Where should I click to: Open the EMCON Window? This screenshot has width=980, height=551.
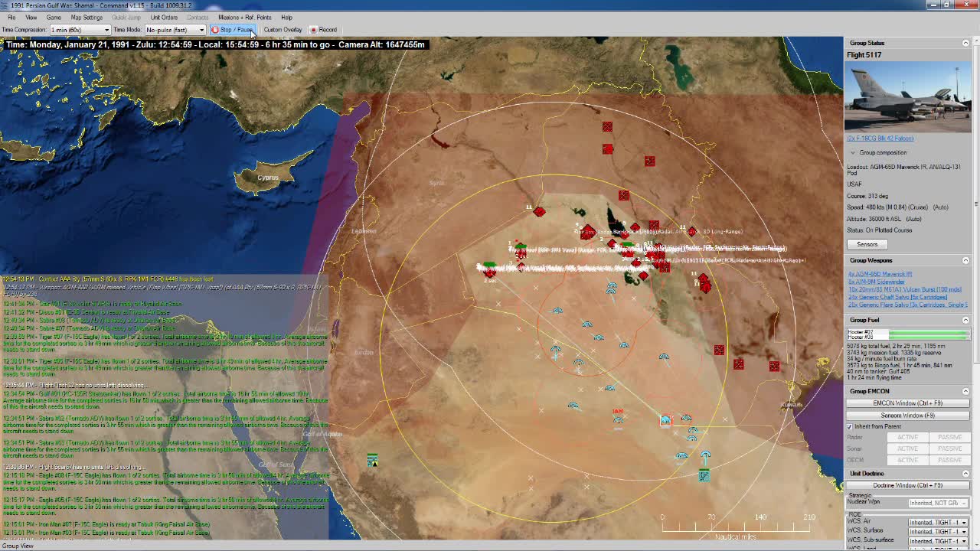click(907, 403)
